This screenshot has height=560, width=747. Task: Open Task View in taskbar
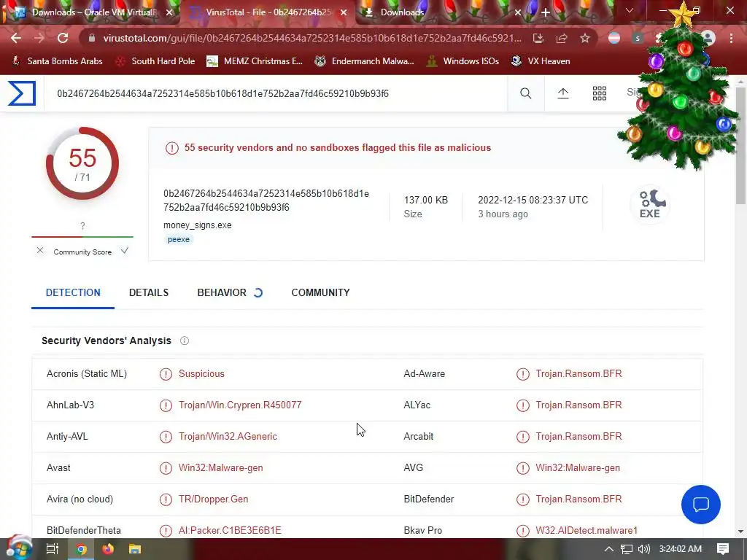tap(52, 549)
